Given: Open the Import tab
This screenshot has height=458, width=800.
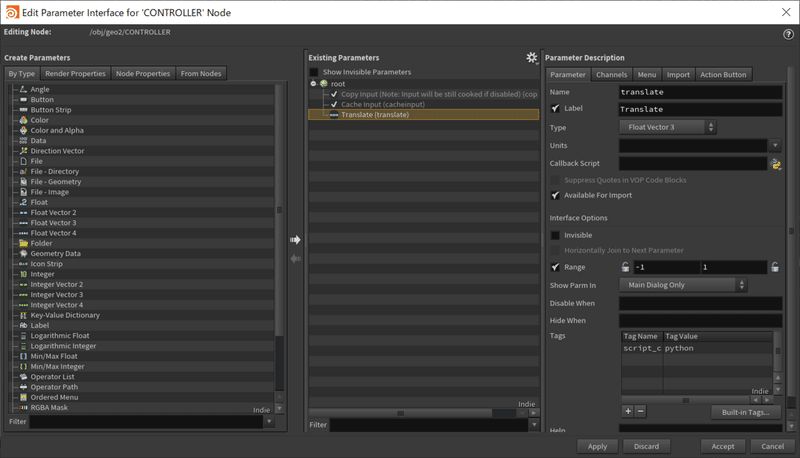Looking at the screenshot, I should pos(678,74).
